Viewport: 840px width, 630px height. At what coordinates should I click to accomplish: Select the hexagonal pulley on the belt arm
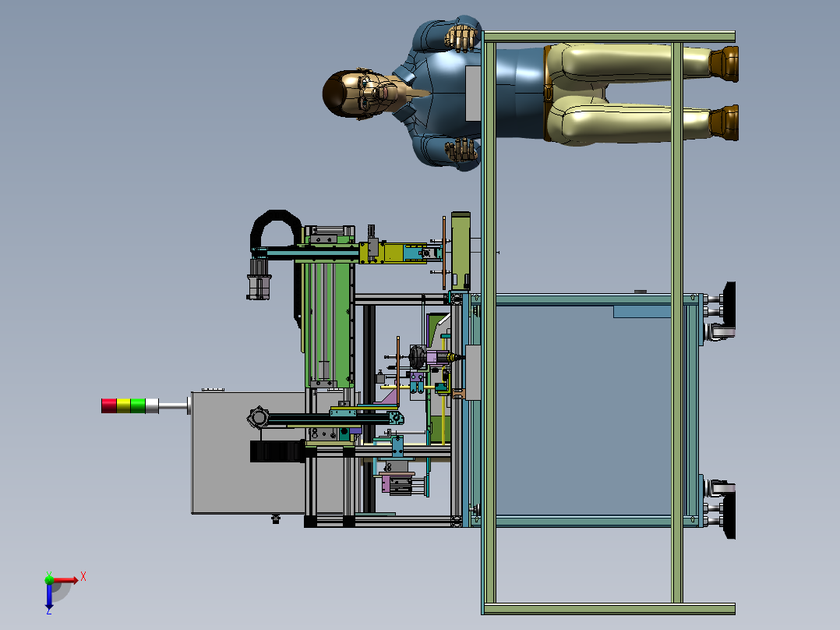(258, 418)
